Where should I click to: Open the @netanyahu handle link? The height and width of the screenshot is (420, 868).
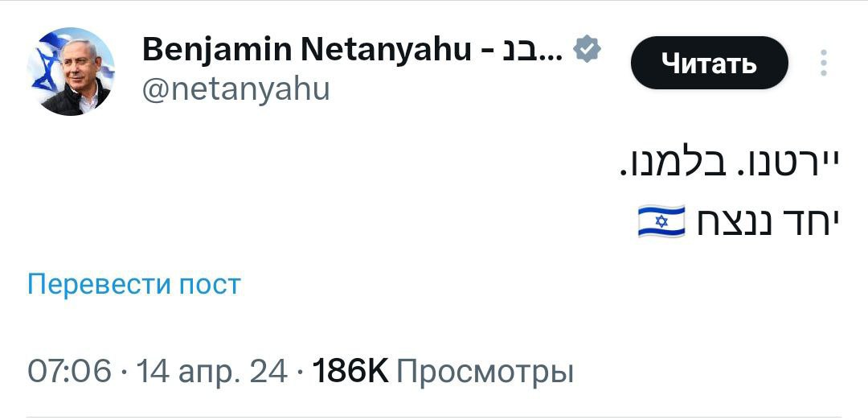click(235, 89)
